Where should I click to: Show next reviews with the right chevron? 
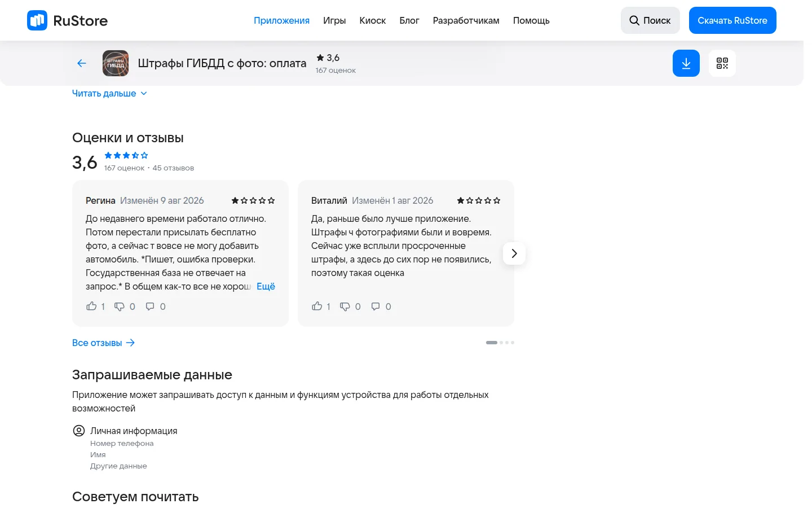514,253
